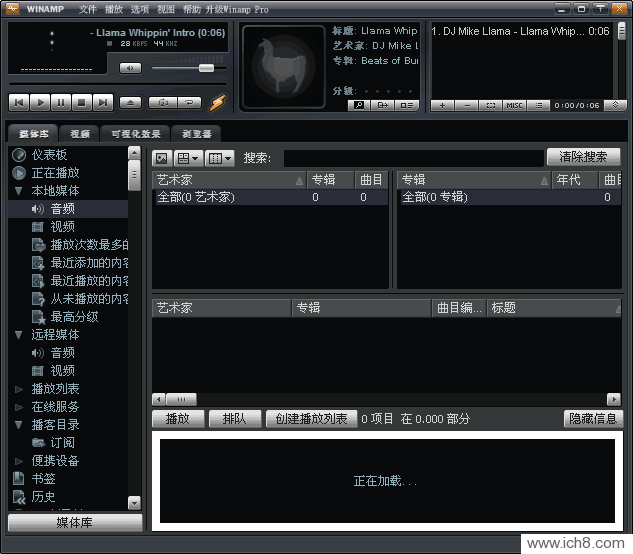Screen dimensions: 633x554
Task: Open the playlist list options button
Action: [x=539, y=105]
